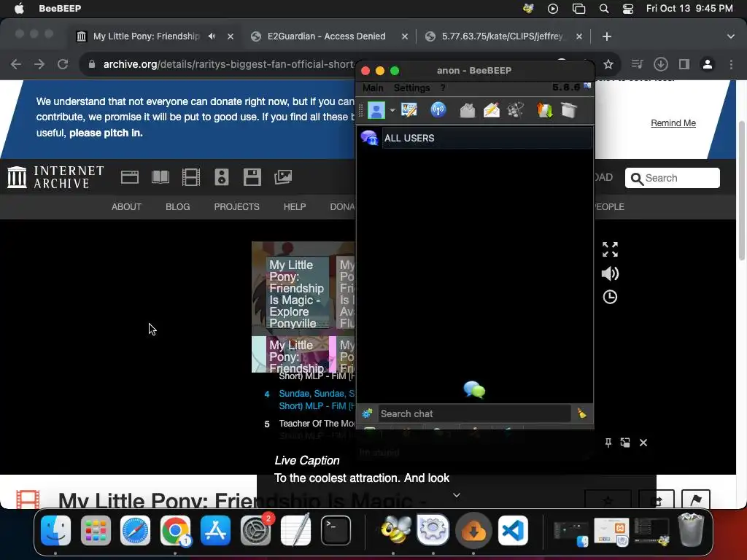This screenshot has height=560, width=747.
Task: Pin the Live Caption overlay
Action: [x=608, y=443]
